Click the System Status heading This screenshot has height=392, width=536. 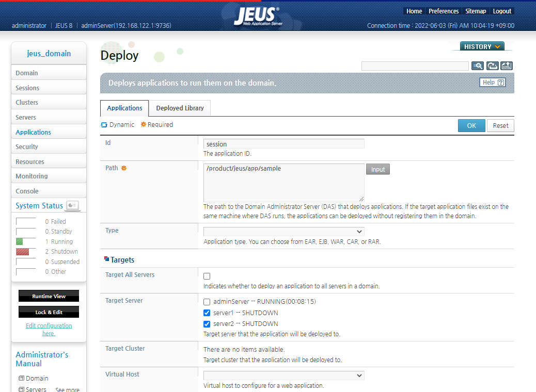tap(39, 206)
